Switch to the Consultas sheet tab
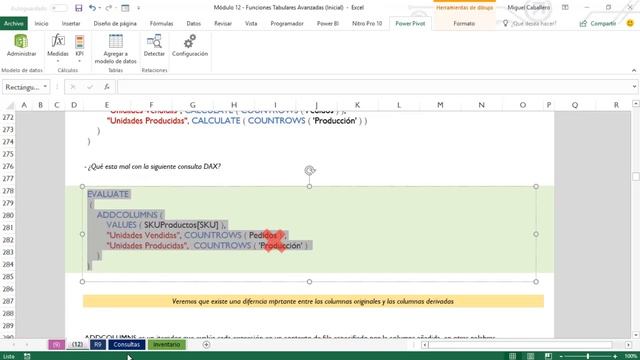Viewport: 640px width, 360px height. tap(127, 344)
